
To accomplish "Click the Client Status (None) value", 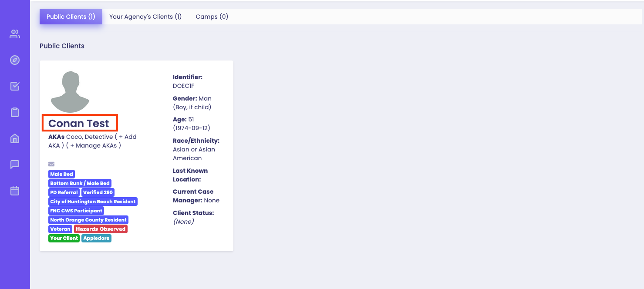I will 183,222.
